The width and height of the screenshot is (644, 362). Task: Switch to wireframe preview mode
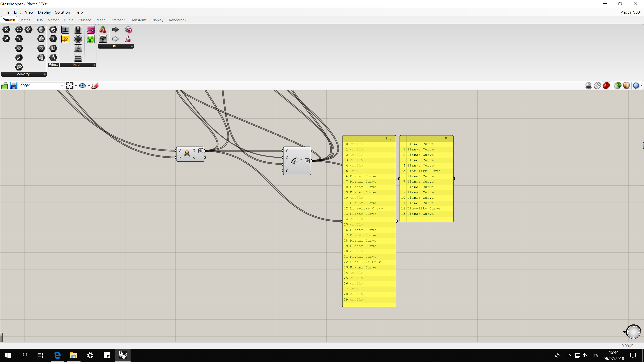pos(597,86)
